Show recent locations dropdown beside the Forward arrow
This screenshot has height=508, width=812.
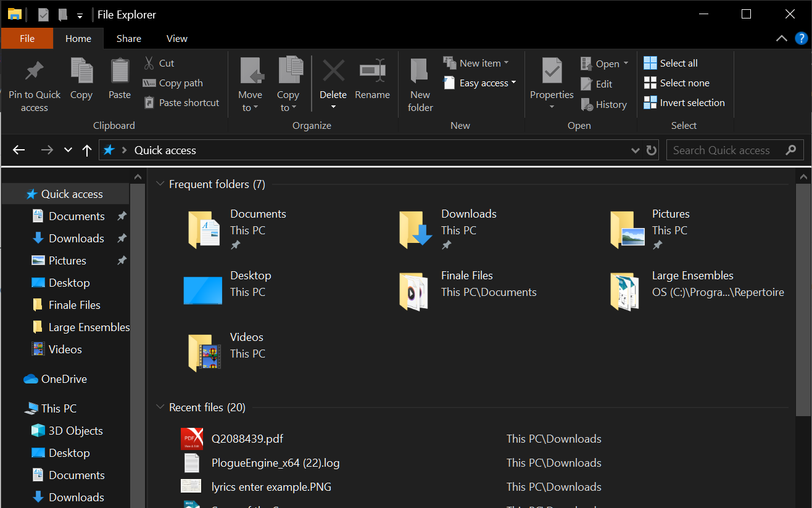[68, 150]
